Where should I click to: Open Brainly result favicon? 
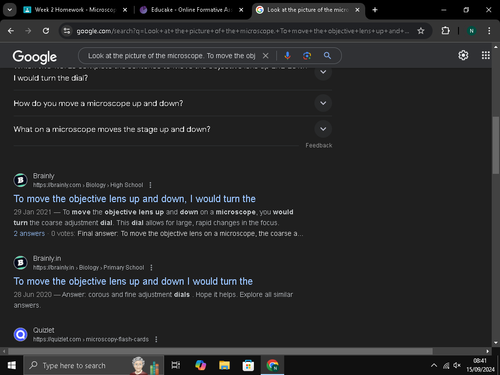(20, 180)
